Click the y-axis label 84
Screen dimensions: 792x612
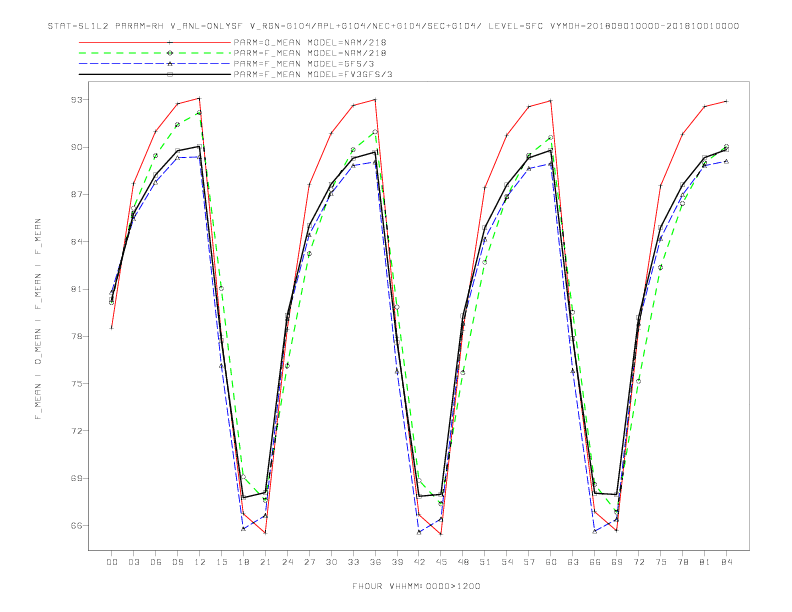click(x=76, y=242)
